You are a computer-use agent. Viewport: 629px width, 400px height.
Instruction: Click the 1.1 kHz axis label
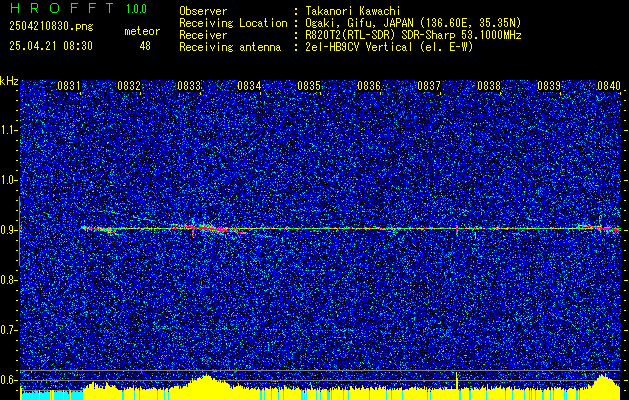tap(8, 130)
